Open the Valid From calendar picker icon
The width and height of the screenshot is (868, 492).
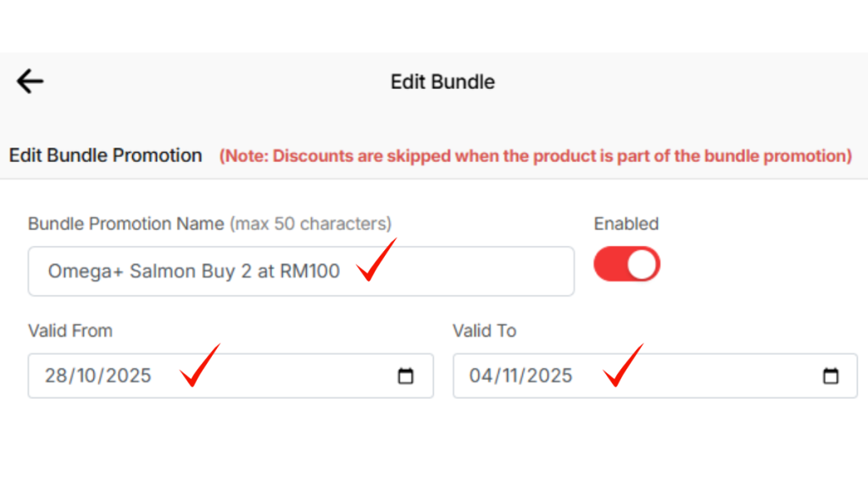click(406, 376)
